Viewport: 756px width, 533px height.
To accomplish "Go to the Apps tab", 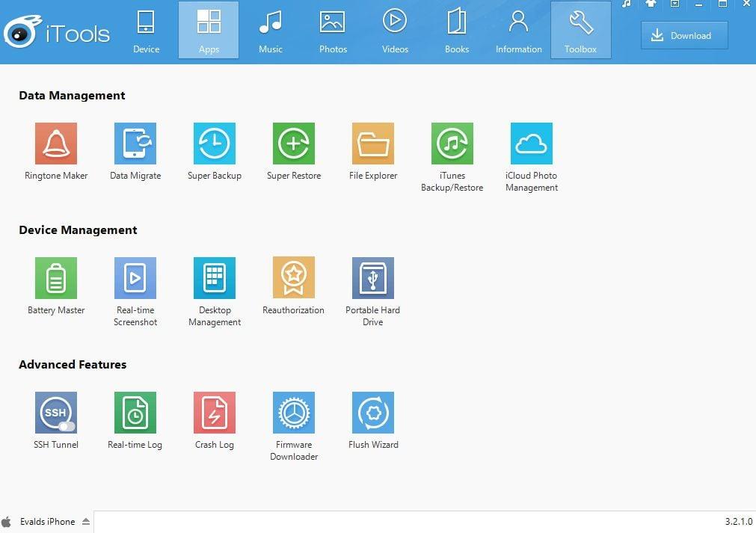I will point(209,30).
